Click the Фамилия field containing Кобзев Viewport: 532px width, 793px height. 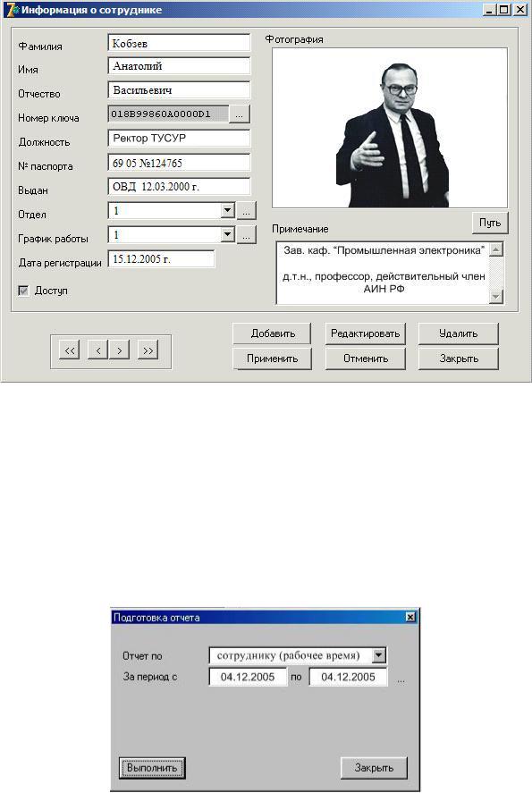pyautogui.click(x=179, y=43)
